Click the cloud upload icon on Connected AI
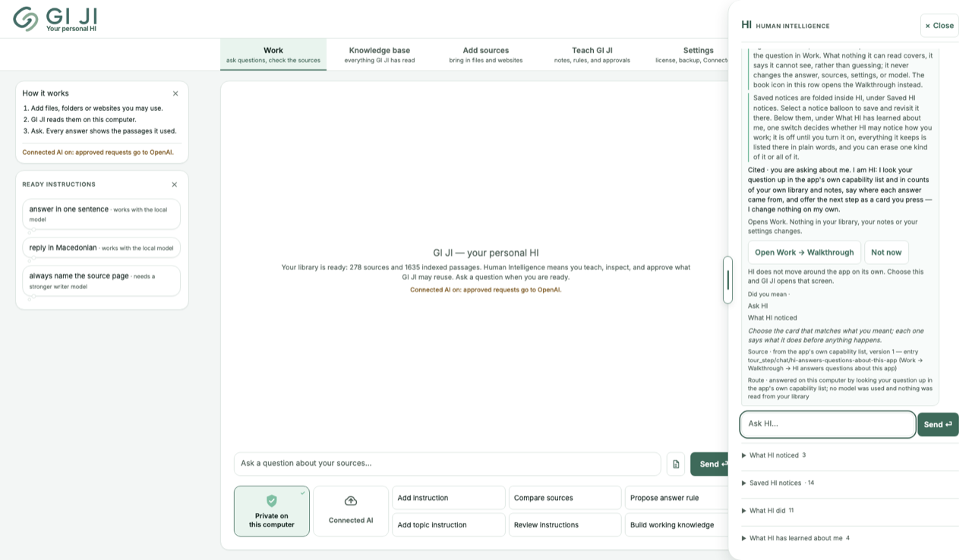Image resolution: width=972 pixels, height=560 pixels. coord(351,501)
